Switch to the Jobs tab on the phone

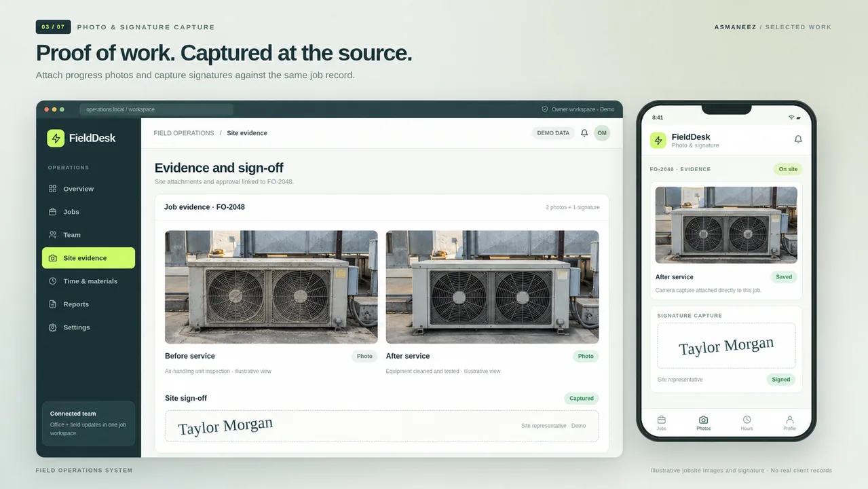pos(661,423)
